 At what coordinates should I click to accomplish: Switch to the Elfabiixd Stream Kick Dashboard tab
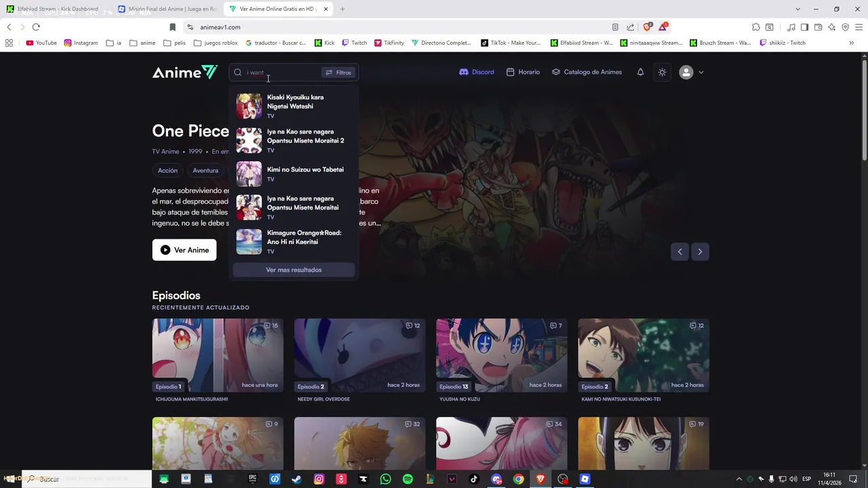[x=57, y=9]
